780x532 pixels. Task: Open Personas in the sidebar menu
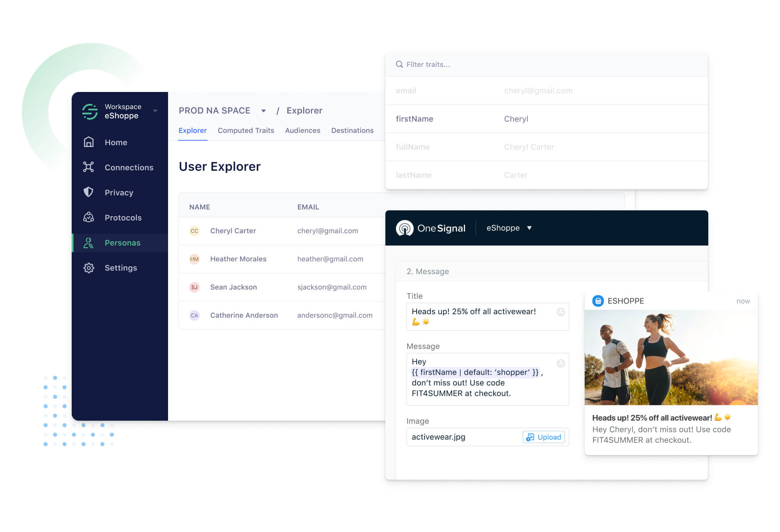[120, 242]
